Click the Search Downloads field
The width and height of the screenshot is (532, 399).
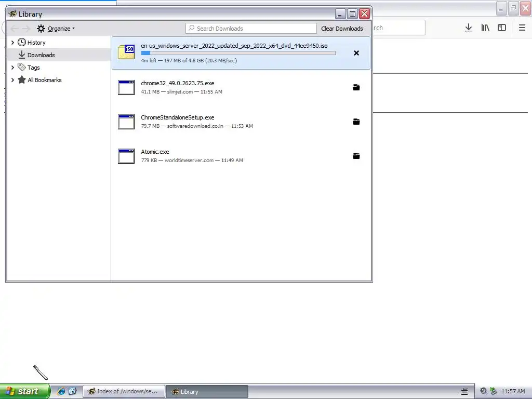pyautogui.click(x=251, y=29)
